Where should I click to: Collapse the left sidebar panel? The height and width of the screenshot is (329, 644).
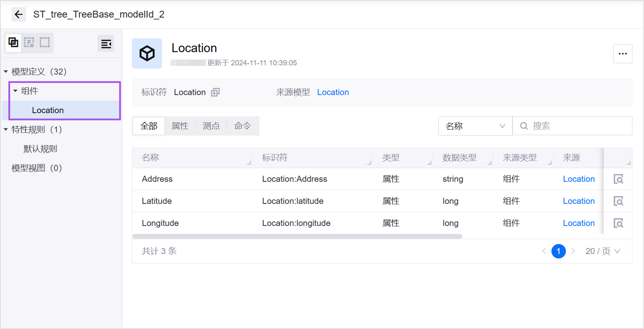[x=106, y=44]
